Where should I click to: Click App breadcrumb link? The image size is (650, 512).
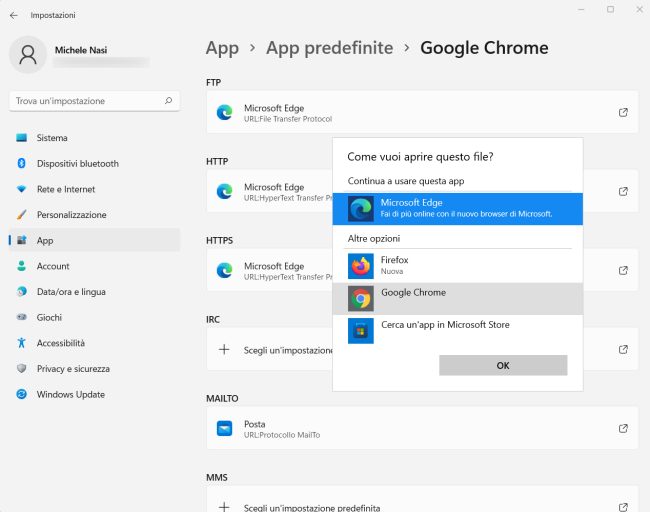222,48
